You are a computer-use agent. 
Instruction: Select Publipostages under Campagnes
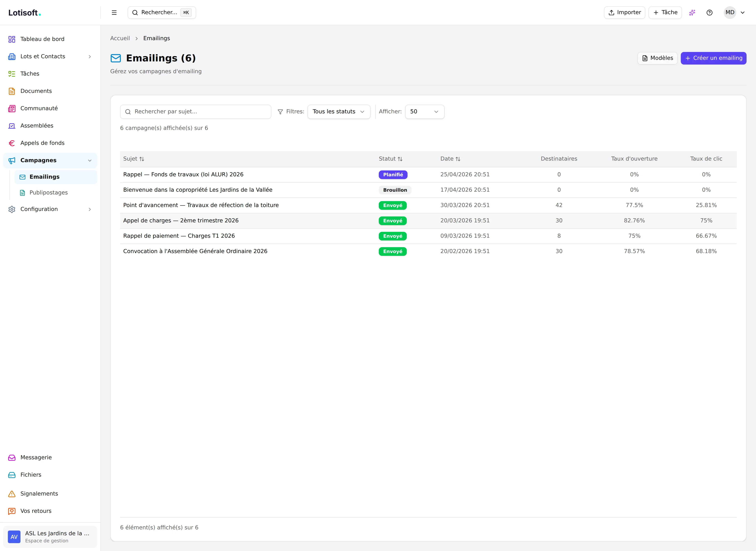[56, 193]
